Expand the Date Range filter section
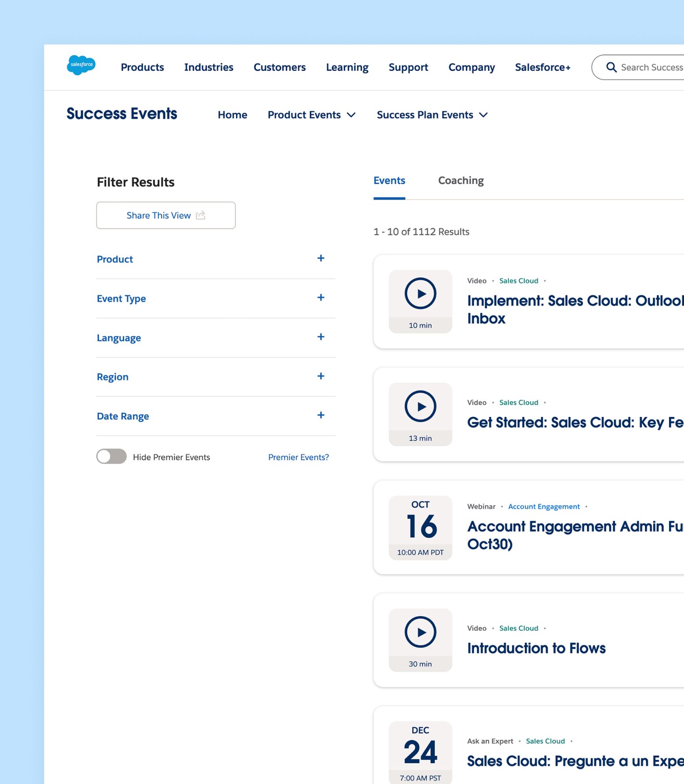 click(216, 416)
